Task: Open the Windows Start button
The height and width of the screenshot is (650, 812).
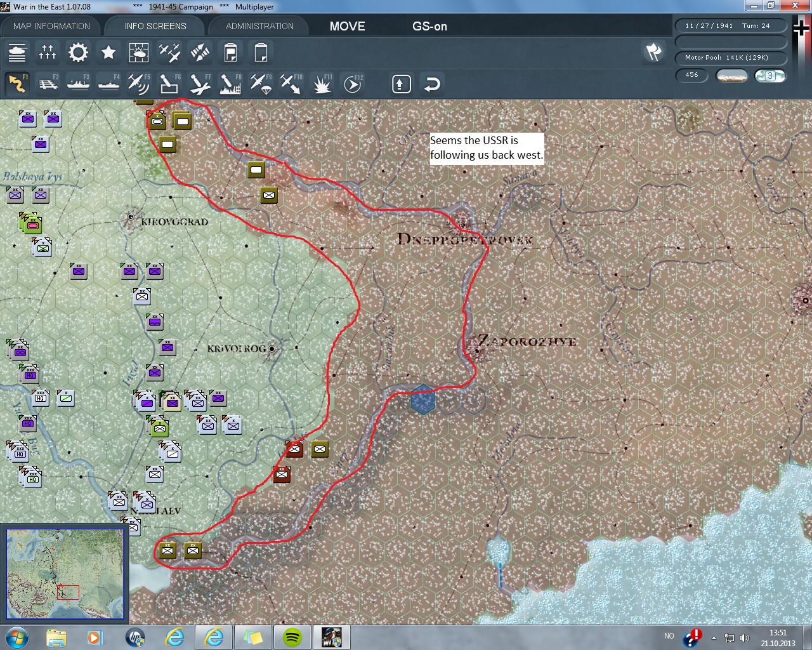Action: pyautogui.click(x=17, y=637)
